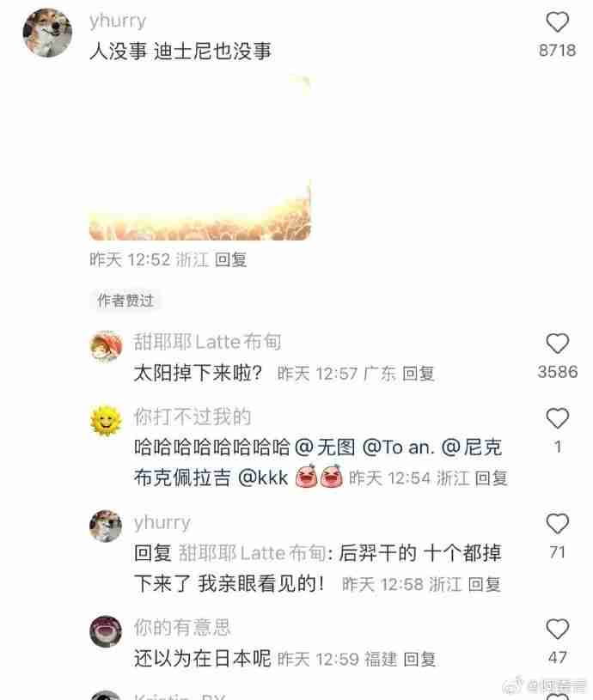The image size is (593, 700).
Task: Like the 还以为在日本呢 comment
Action: (557, 629)
